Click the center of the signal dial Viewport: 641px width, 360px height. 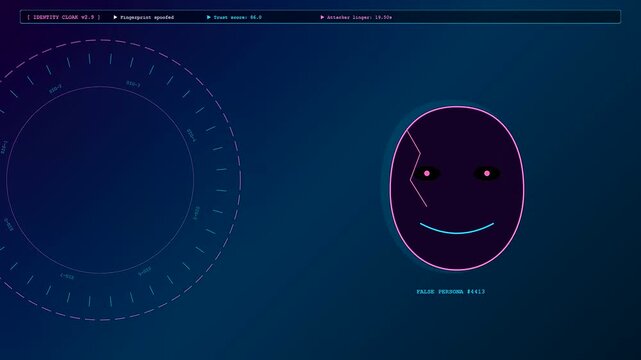coord(100,180)
